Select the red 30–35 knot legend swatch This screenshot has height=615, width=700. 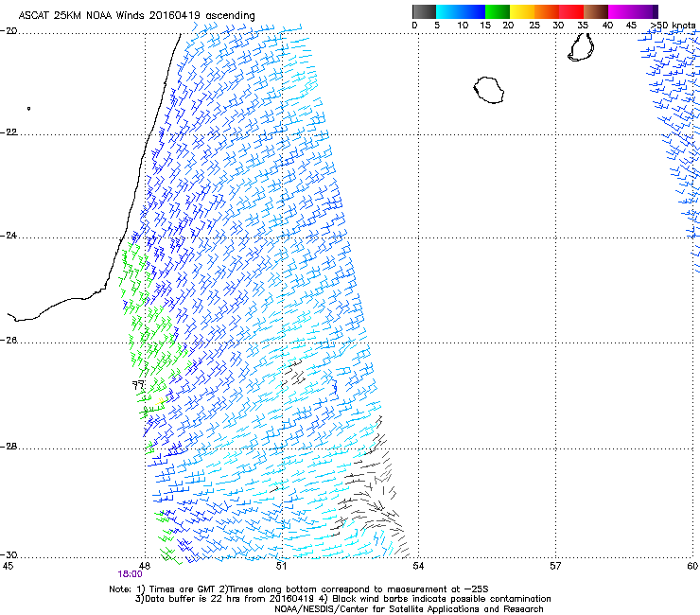(571, 11)
